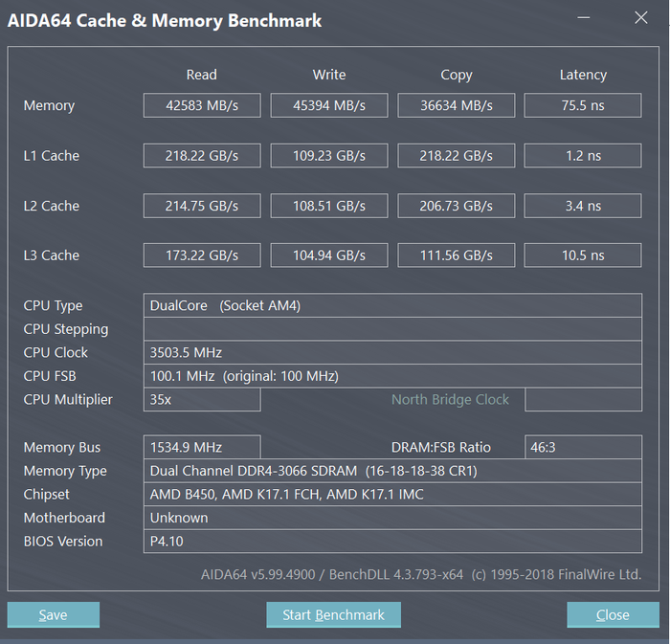Click the Write column header
Screen dimensions: 670x644
click(x=329, y=75)
